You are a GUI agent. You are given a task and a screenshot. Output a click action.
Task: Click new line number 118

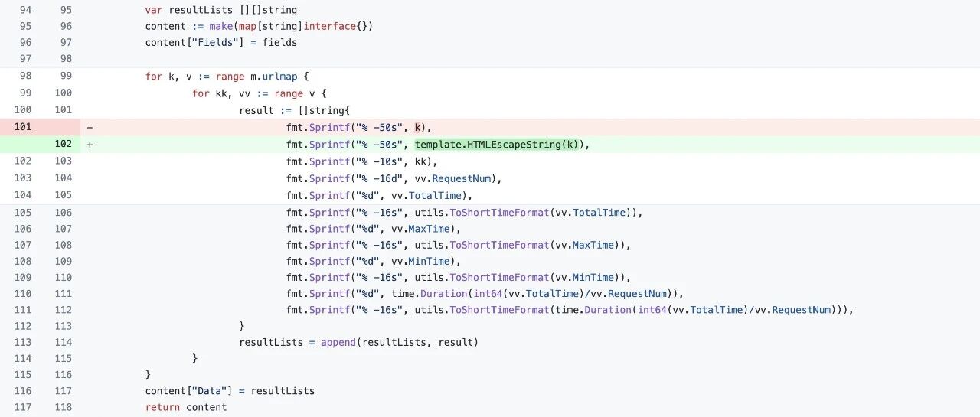pyautogui.click(x=63, y=407)
